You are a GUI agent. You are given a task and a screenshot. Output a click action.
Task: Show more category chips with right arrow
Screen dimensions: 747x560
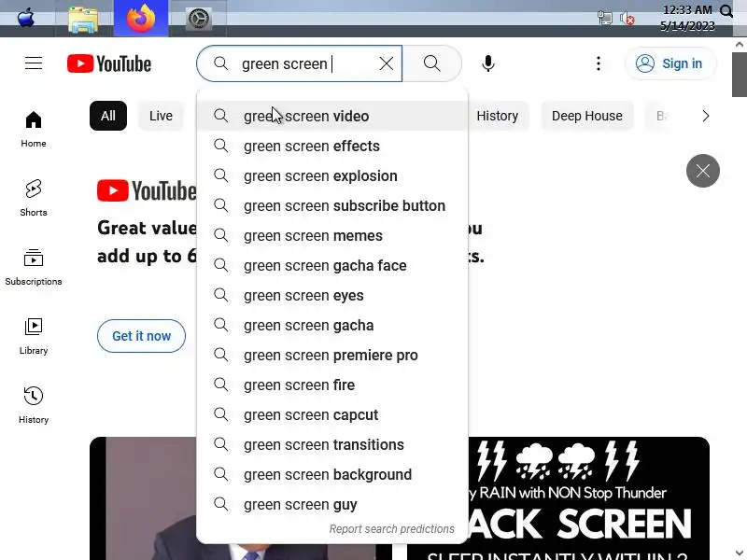coord(706,116)
